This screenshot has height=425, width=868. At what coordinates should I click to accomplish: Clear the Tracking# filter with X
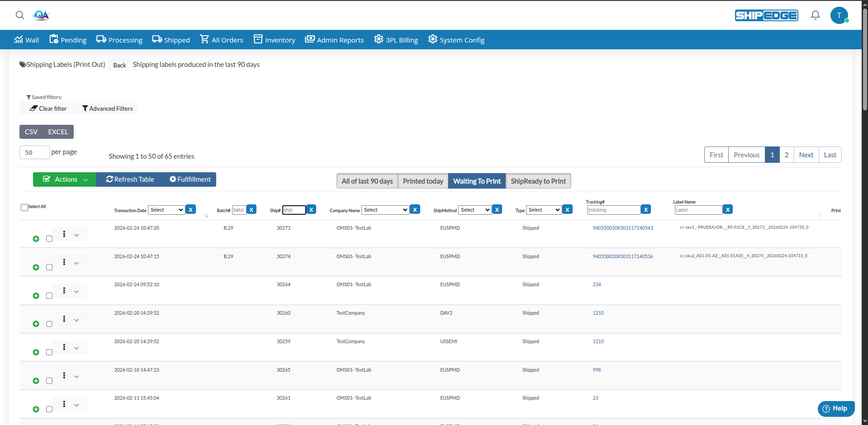tap(646, 209)
